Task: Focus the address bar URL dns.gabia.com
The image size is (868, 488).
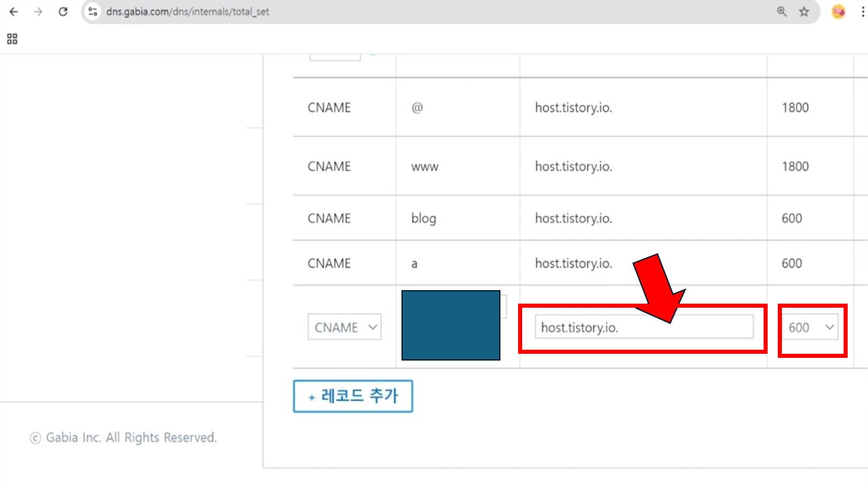Action: tap(188, 12)
